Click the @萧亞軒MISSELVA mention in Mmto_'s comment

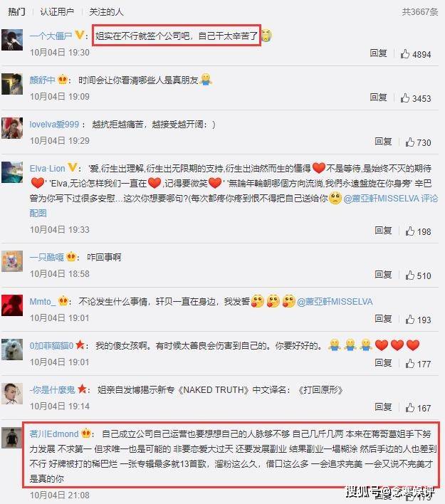[335, 302]
